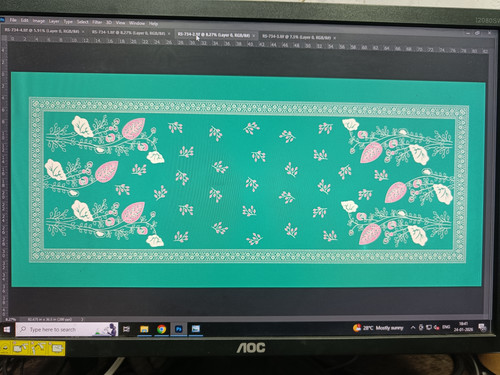Image resolution: width=500 pixels, height=375 pixels.
Task: Close the RS-734-3.tif document tab
Action: point(334,38)
